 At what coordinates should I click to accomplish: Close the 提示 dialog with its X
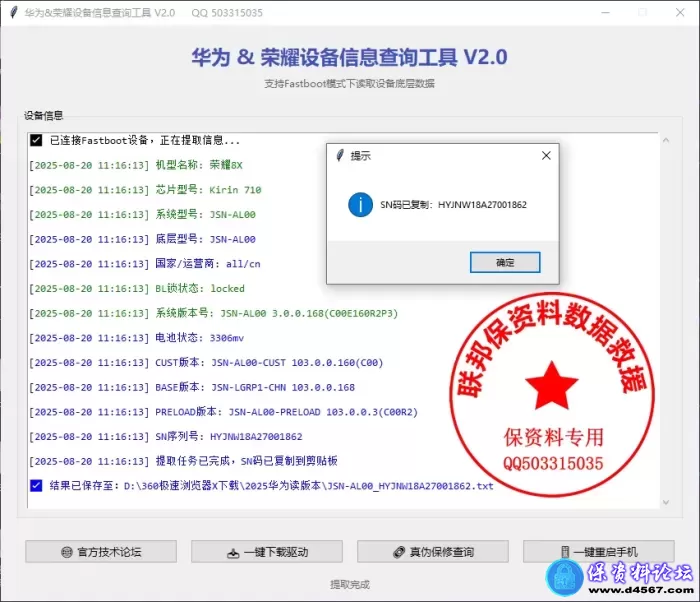(546, 155)
